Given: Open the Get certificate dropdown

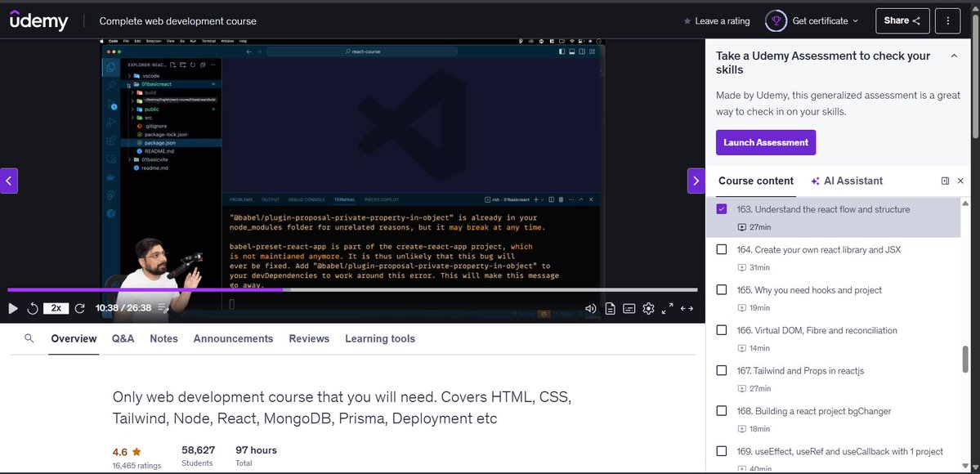Looking at the screenshot, I should pyautogui.click(x=825, y=20).
